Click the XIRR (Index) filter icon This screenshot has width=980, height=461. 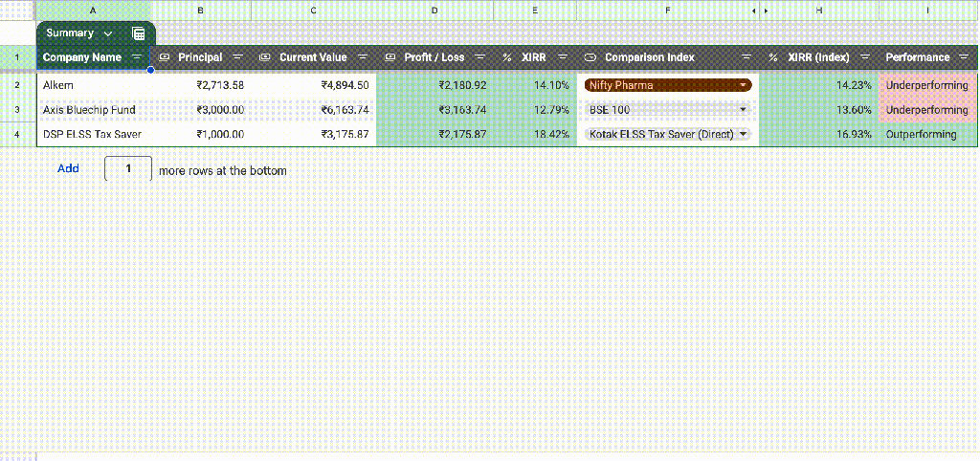(x=864, y=57)
